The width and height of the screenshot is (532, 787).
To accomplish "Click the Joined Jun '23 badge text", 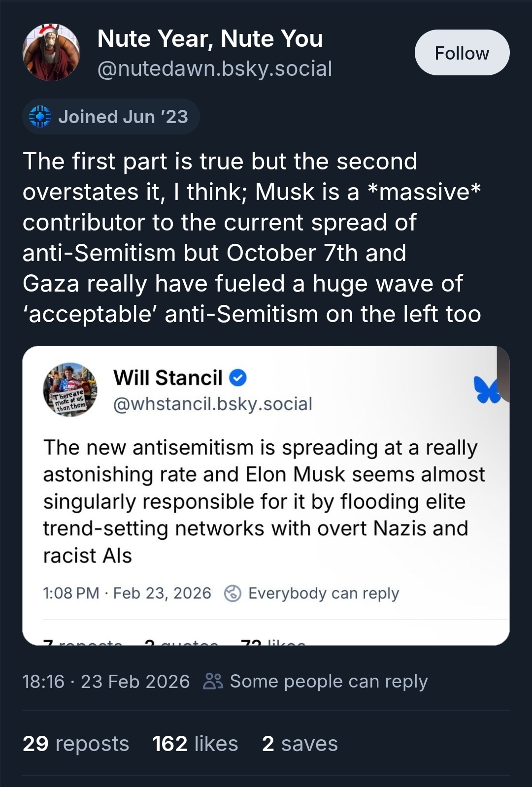I will [x=123, y=117].
